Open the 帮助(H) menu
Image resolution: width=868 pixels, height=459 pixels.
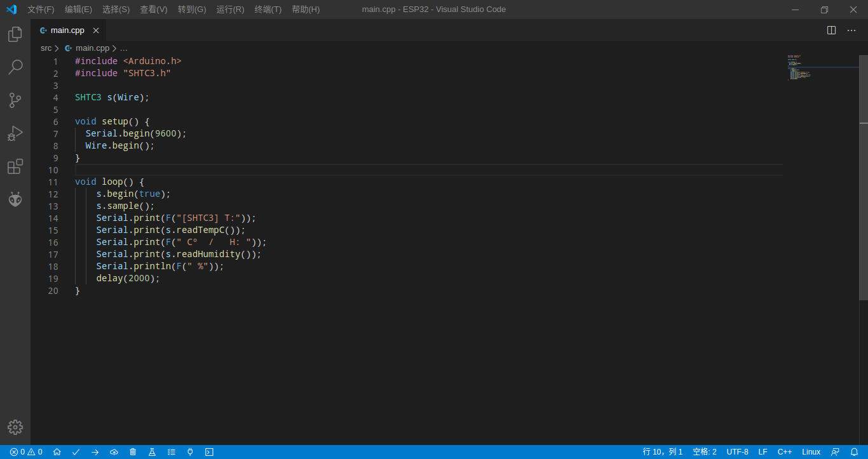306,10
